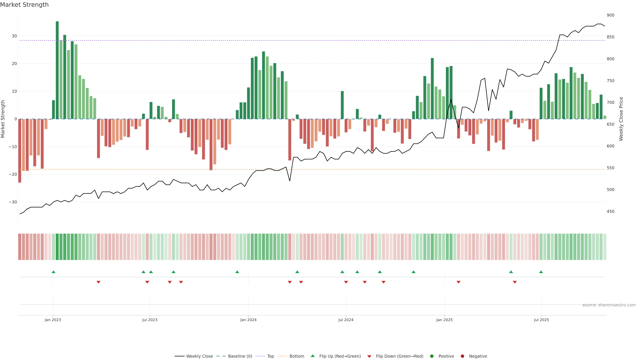This screenshot has width=644, height=362.
Task: Click the Flip Down red triangle legend icon
Action: pos(369,356)
